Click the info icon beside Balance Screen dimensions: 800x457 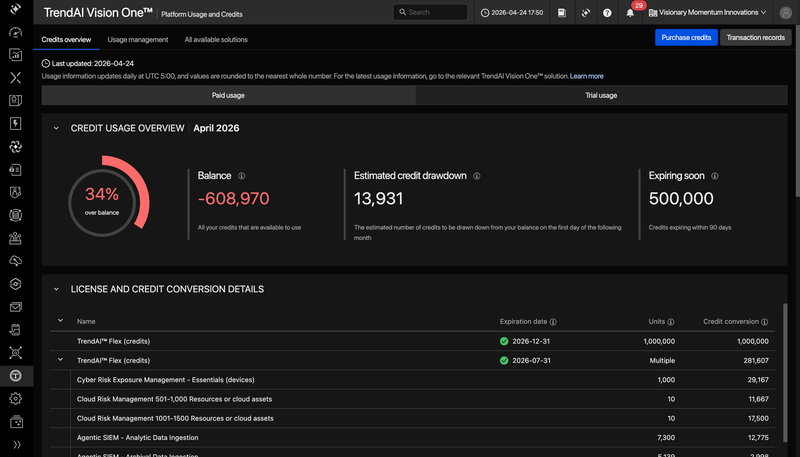tap(241, 176)
